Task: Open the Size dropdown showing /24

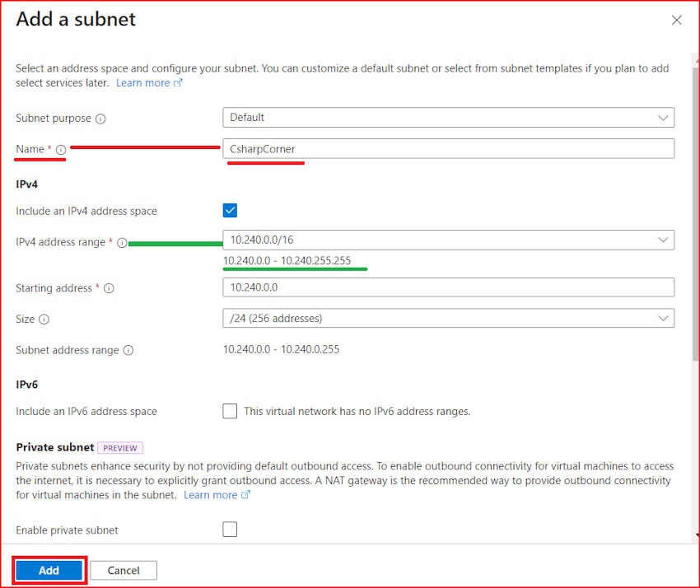Action: pyautogui.click(x=448, y=319)
